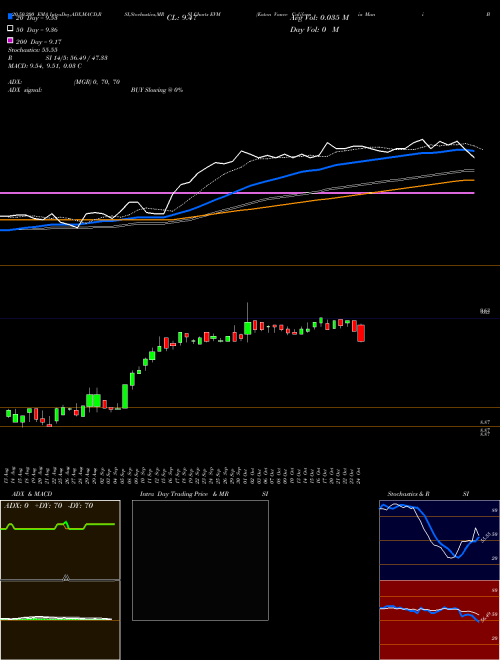Open the ADX chart with green line
The height and width of the screenshot is (660, 500).
click(x=60, y=540)
